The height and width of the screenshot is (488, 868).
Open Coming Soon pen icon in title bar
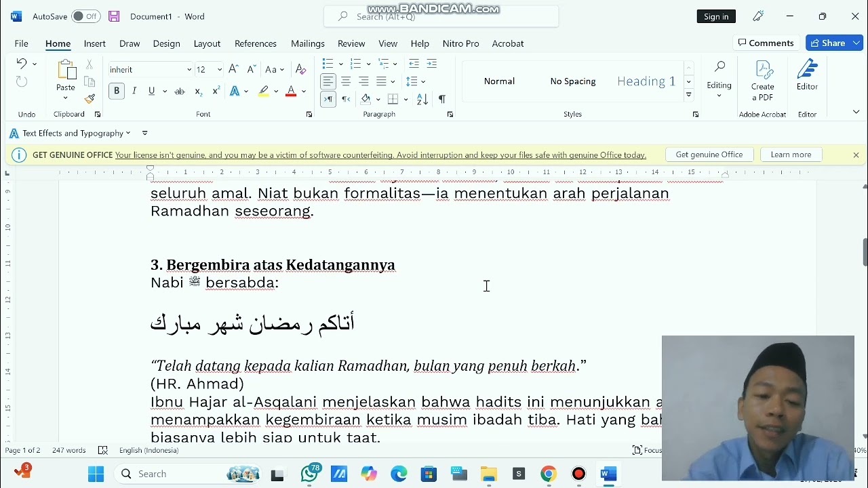pyautogui.click(x=758, y=16)
